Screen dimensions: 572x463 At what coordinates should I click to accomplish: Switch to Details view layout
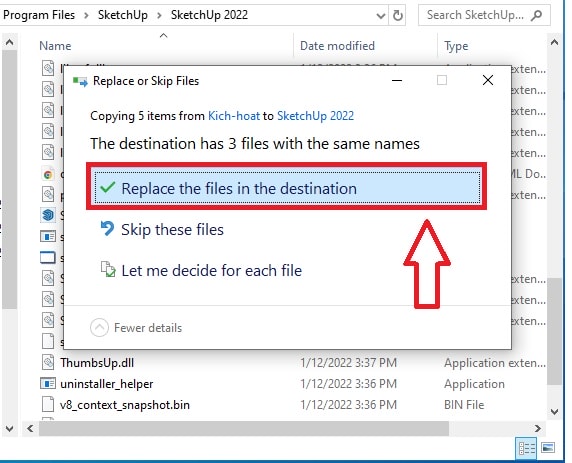point(526,448)
